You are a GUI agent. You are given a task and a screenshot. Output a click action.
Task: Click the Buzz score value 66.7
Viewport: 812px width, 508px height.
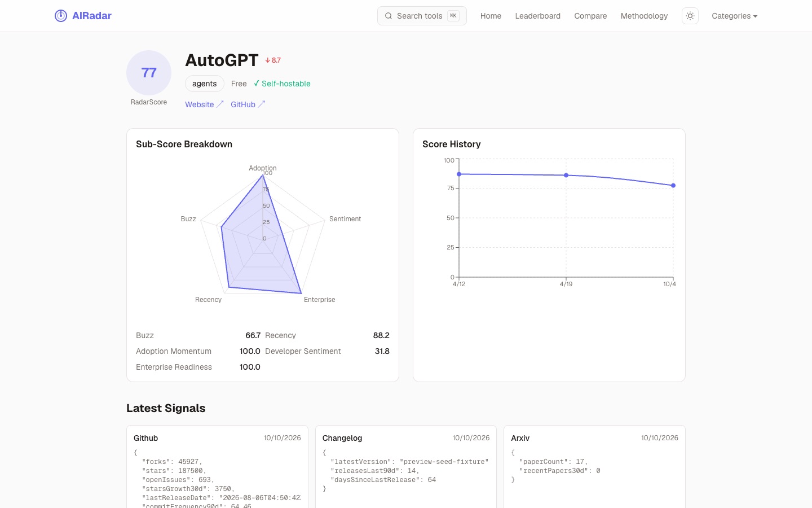253,335
